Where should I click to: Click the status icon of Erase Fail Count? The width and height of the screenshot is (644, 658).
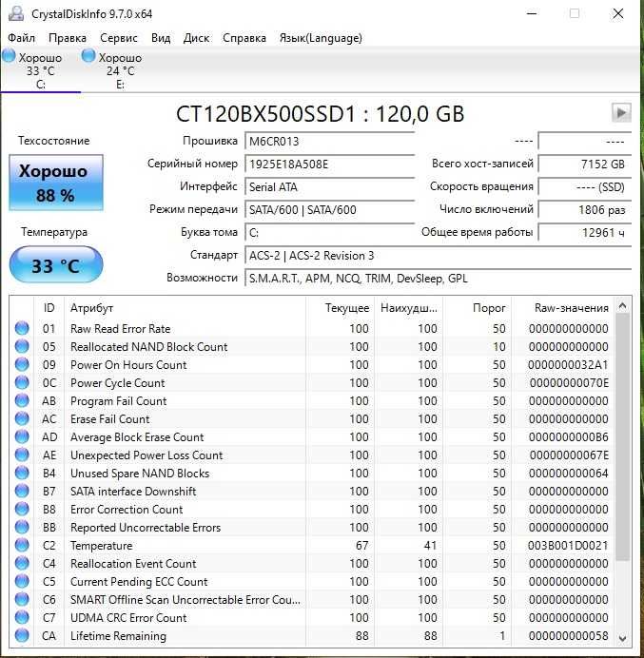point(22,418)
